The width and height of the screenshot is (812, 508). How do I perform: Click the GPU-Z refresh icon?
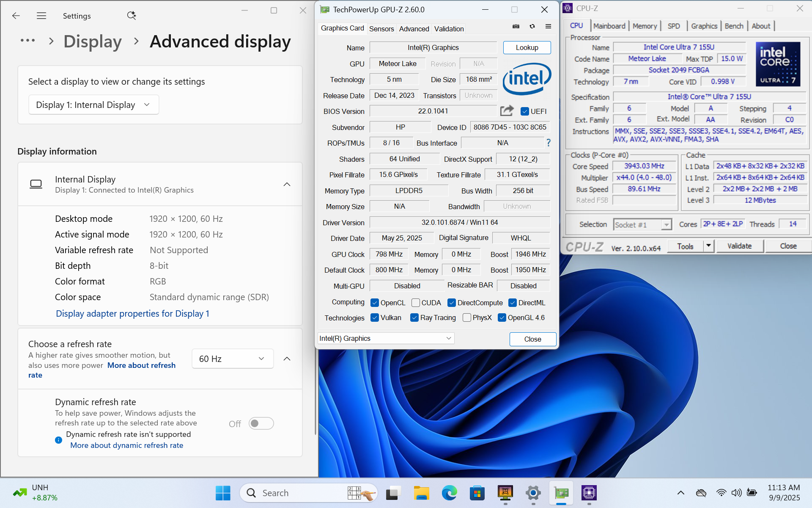coord(532,26)
